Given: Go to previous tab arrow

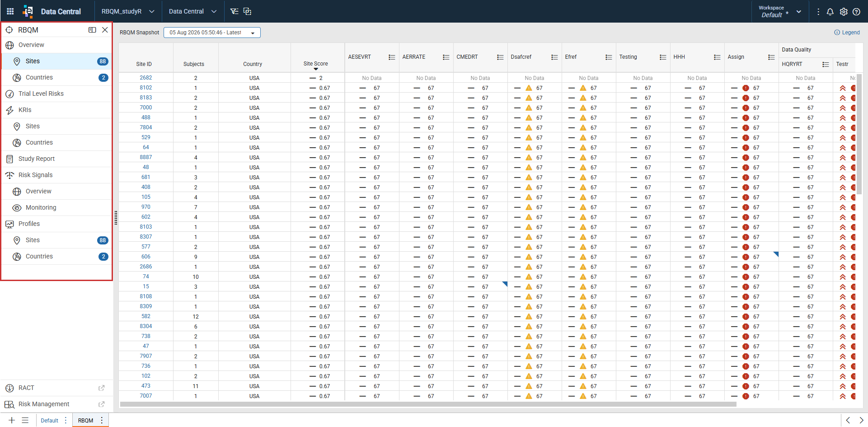Looking at the screenshot, I should pos(848,420).
